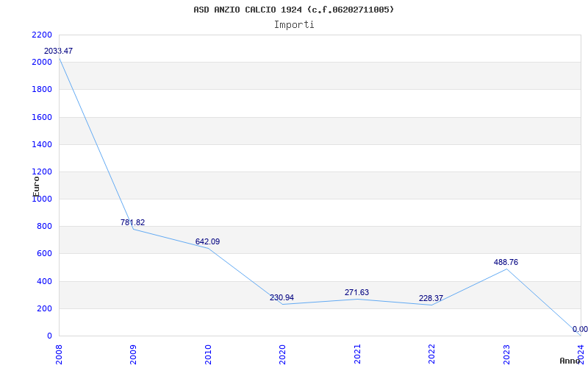The height and width of the screenshot is (368, 588).
Task: Click the 2020 x-axis year label
Action: click(x=282, y=354)
